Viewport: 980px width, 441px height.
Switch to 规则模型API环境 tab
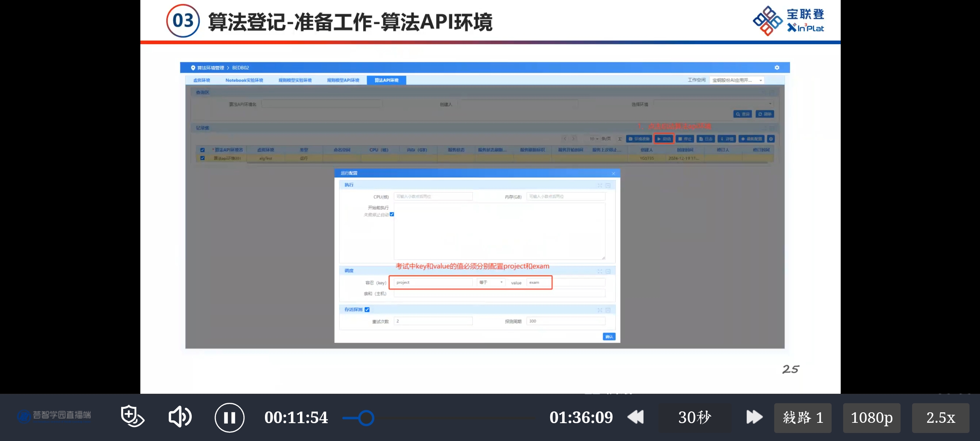[x=343, y=80]
